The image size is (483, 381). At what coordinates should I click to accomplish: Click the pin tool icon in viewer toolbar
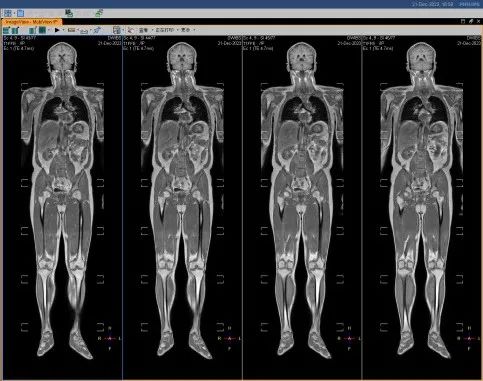pos(97,30)
